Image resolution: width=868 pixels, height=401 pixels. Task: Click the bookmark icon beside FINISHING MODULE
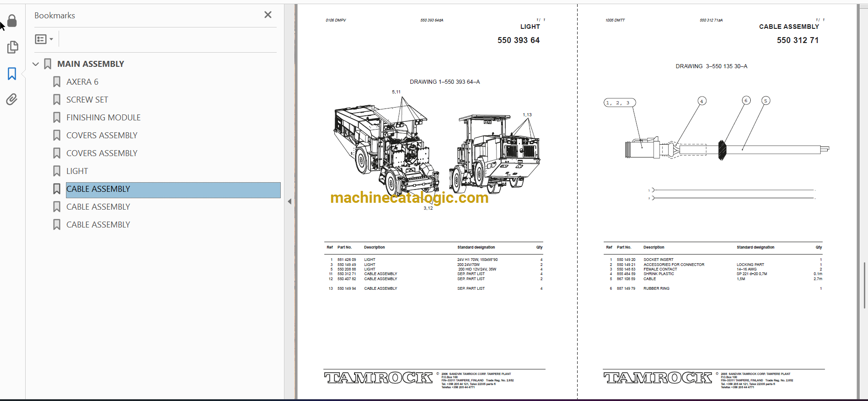click(57, 118)
